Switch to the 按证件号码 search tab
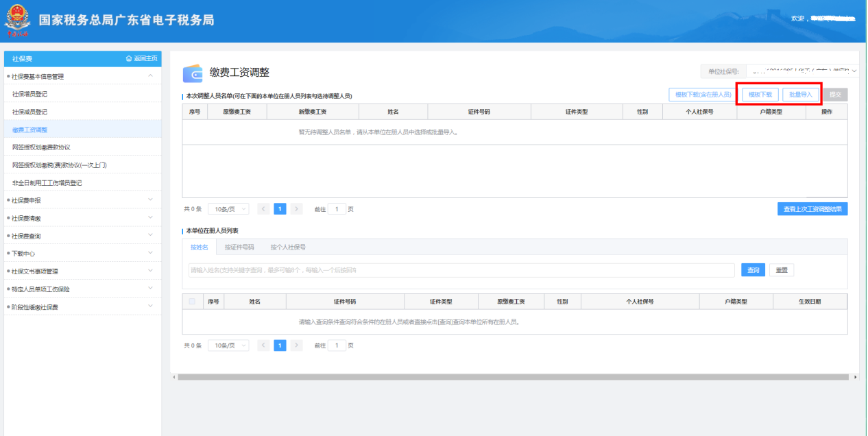The height and width of the screenshot is (436, 868). pos(239,247)
